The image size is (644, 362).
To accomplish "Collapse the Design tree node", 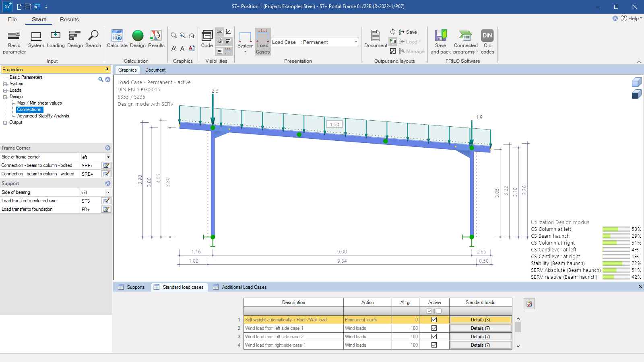I will click(5, 97).
